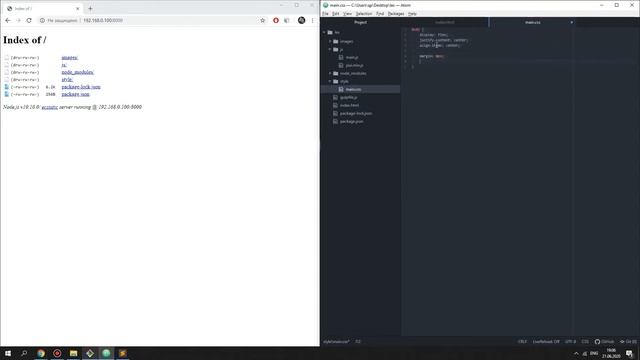Open package.json in the Atom tree
This screenshot has height=360, width=640.
tap(351, 121)
